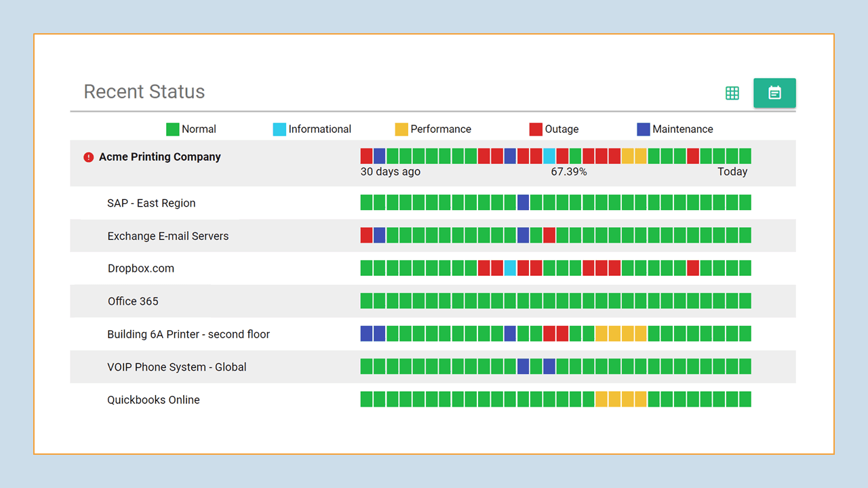Select Acme Printing Company row title
This screenshot has height=488, width=868.
click(x=160, y=157)
